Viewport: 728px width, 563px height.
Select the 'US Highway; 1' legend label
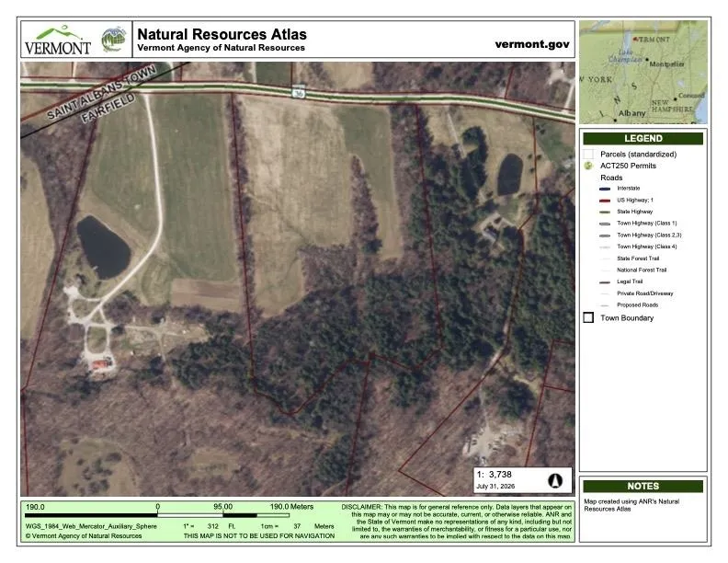[x=635, y=201]
